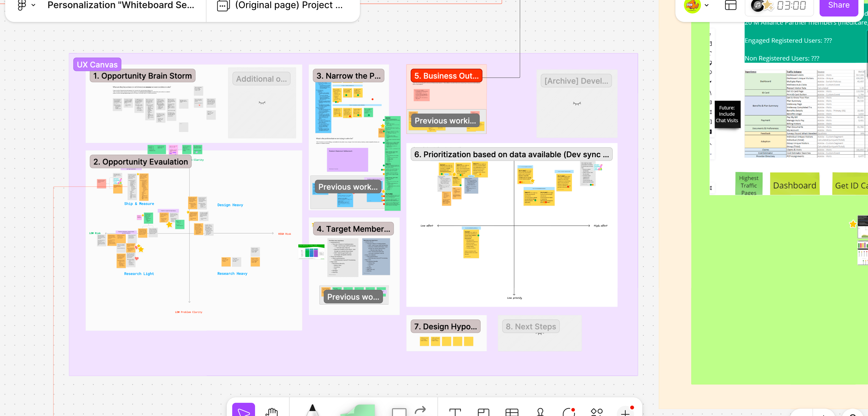This screenshot has height=416, width=868.
Task: Click the Highest Traffic Pages green sticky
Action: click(748, 184)
